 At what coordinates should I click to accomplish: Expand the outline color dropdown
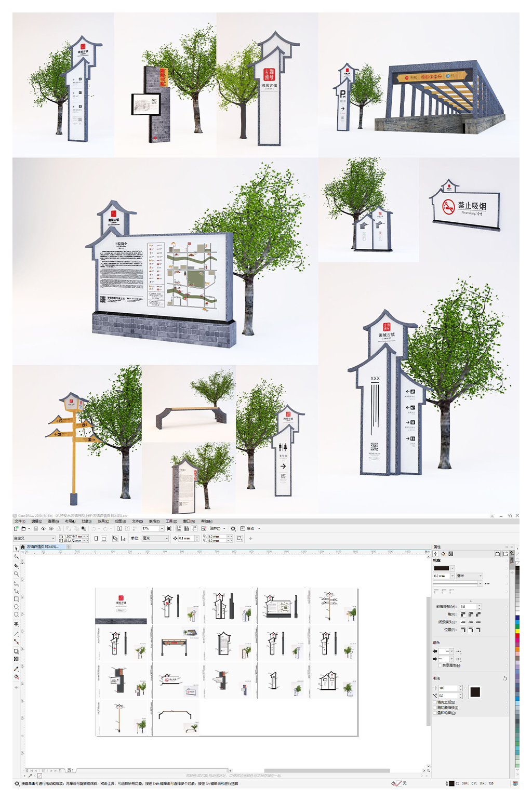pos(453,568)
